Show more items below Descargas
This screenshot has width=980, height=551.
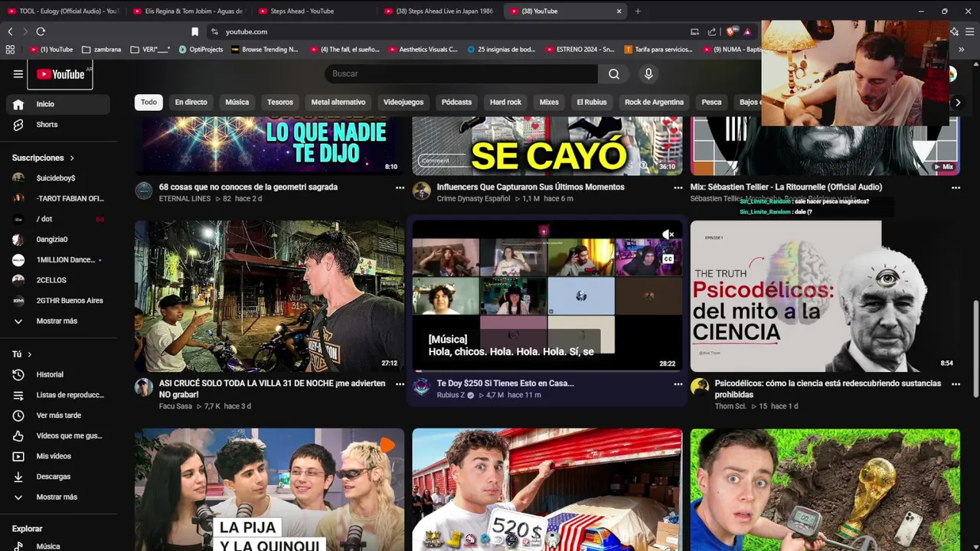pyautogui.click(x=55, y=497)
